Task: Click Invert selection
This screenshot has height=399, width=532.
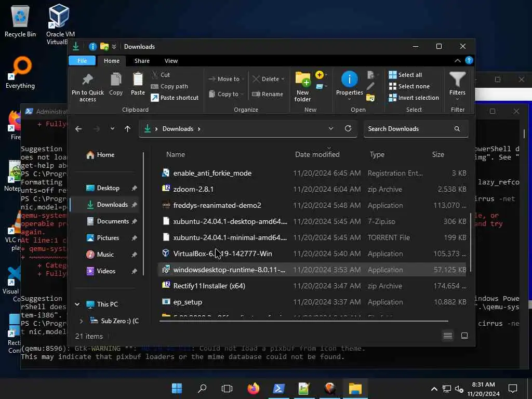Action: [414, 98]
